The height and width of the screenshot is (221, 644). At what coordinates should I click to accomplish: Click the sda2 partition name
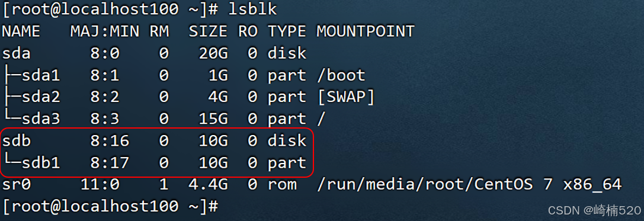pyautogui.click(x=41, y=97)
